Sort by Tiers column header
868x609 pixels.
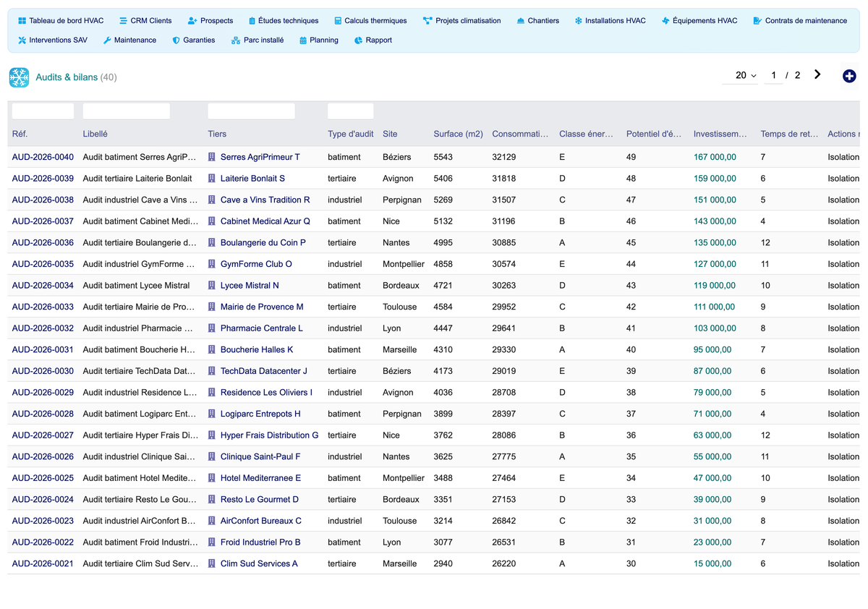click(217, 134)
